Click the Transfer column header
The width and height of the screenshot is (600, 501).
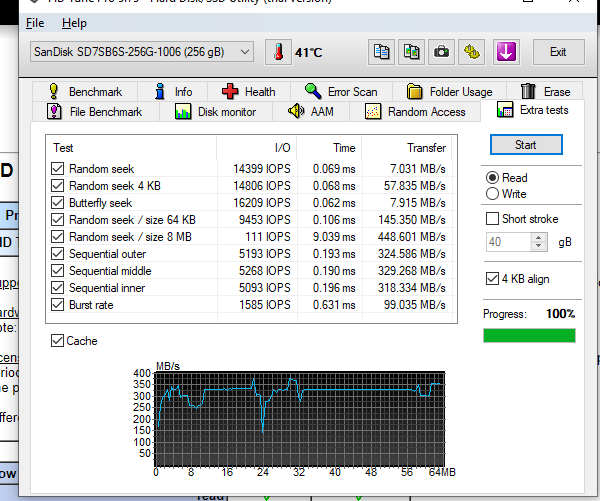pyautogui.click(x=407, y=148)
